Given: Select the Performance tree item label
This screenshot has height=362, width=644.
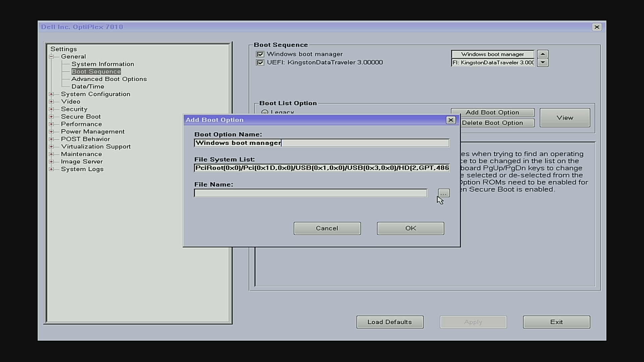Looking at the screenshot, I should tap(81, 124).
